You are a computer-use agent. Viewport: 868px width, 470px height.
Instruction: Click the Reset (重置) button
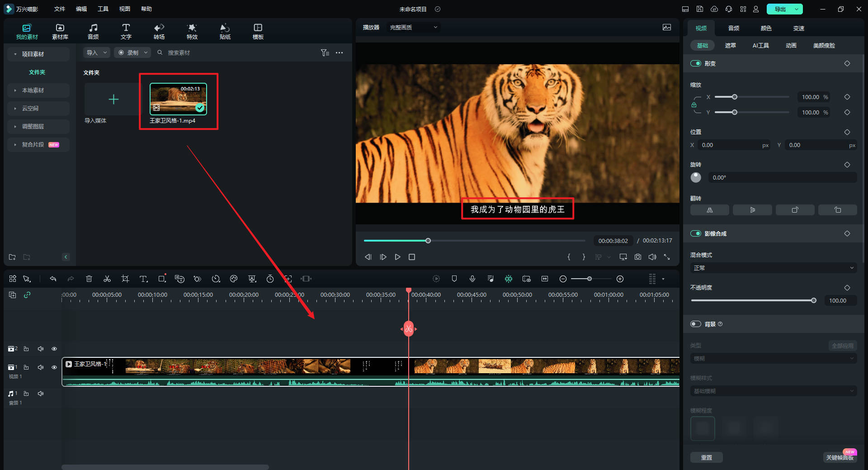(706, 457)
